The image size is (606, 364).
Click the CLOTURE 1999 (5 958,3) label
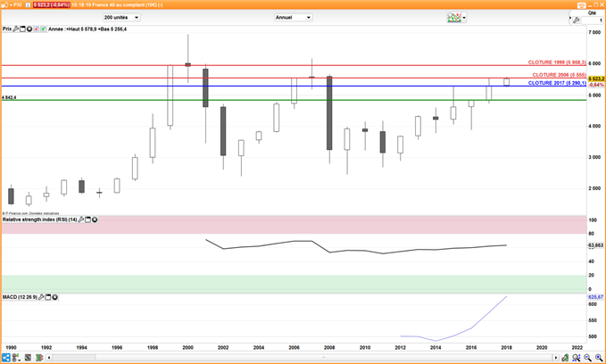[557, 62]
